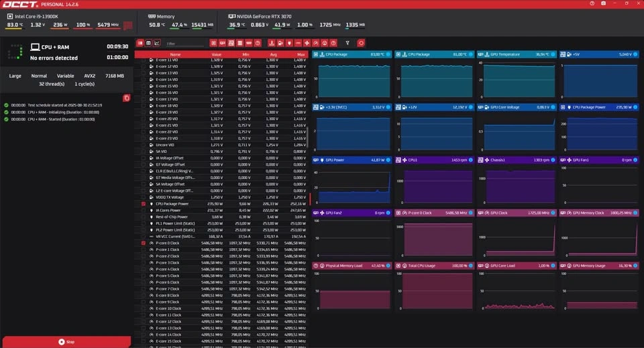Click the blue dot on Physical Memory Load graph
This screenshot has height=348, width=644.
pyautogui.click(x=388, y=266)
